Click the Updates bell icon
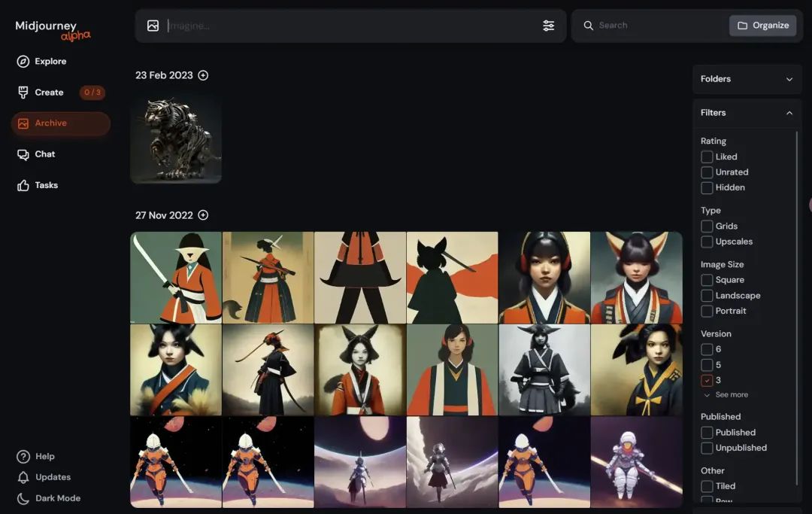 coord(23,477)
